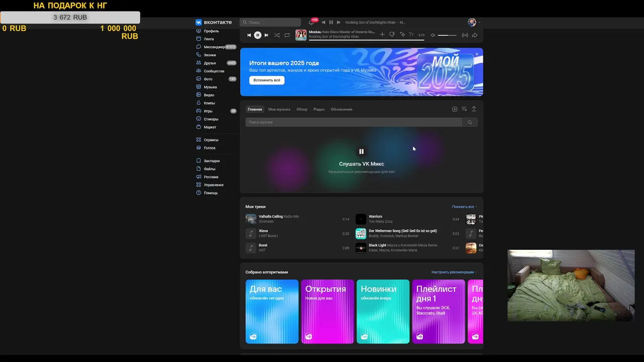The height and width of the screenshot is (362, 644).
Task: Play the next track in main player bar
Action: [x=266, y=35]
